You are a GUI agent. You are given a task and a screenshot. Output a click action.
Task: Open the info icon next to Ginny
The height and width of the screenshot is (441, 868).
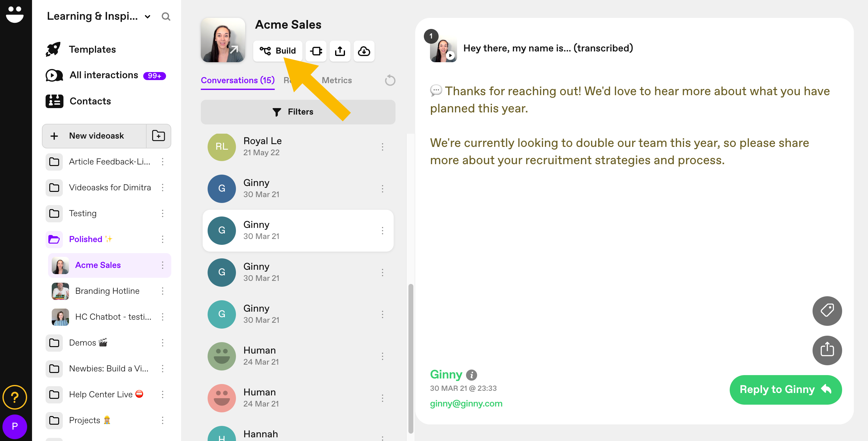point(471,375)
